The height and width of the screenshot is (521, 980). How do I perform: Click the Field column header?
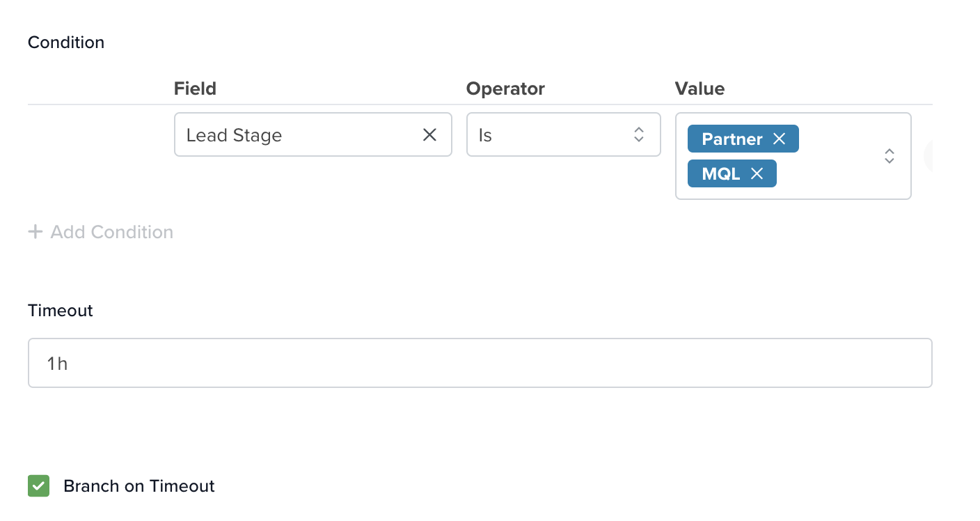(x=195, y=88)
